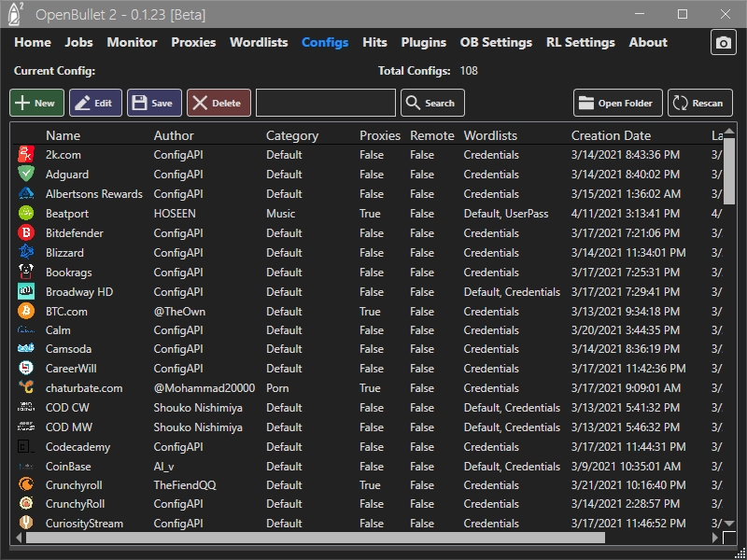This screenshot has height=560, width=747.
Task: Click the Beatport music note icon
Action: click(25, 213)
